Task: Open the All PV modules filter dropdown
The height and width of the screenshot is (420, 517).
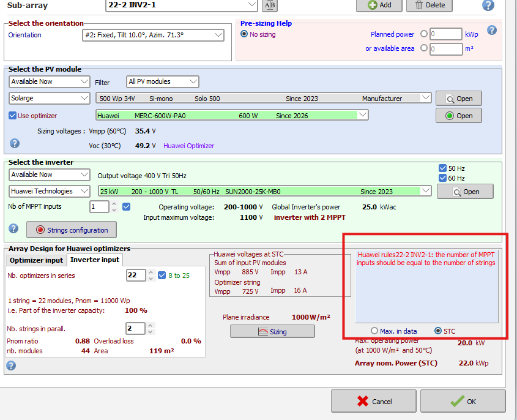Action: tap(193, 81)
